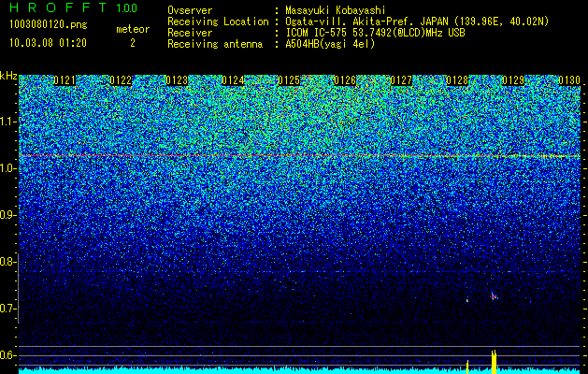
Task: Select the filename 1003080120.png
Action: point(49,24)
